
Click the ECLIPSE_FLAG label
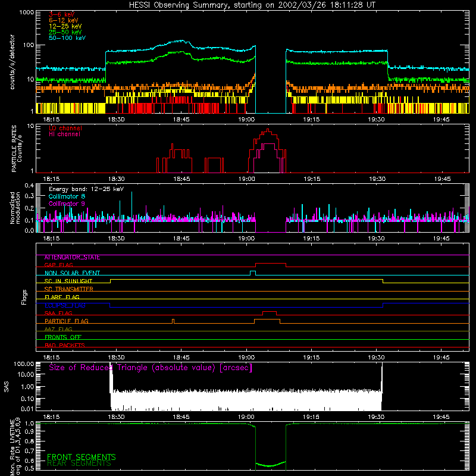[65, 305]
